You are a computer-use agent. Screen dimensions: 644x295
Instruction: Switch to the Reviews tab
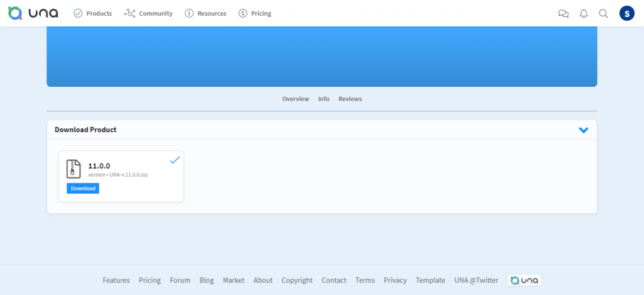pyautogui.click(x=350, y=99)
